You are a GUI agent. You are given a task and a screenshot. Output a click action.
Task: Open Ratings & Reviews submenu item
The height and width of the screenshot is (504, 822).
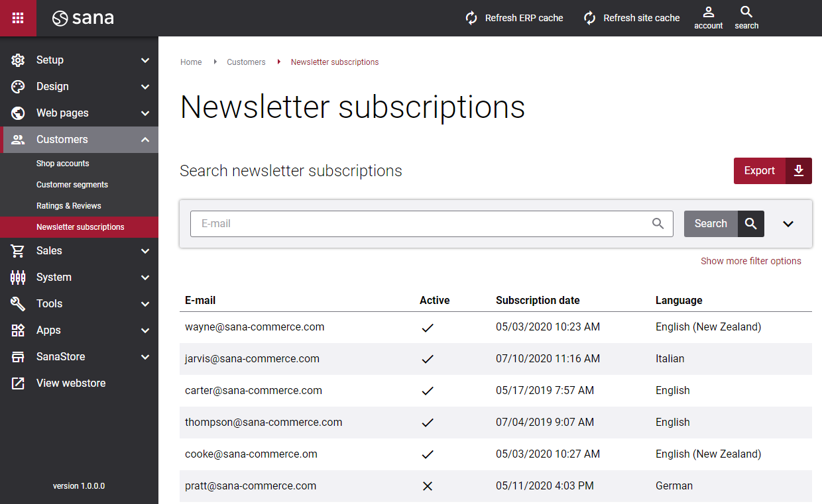click(x=69, y=206)
